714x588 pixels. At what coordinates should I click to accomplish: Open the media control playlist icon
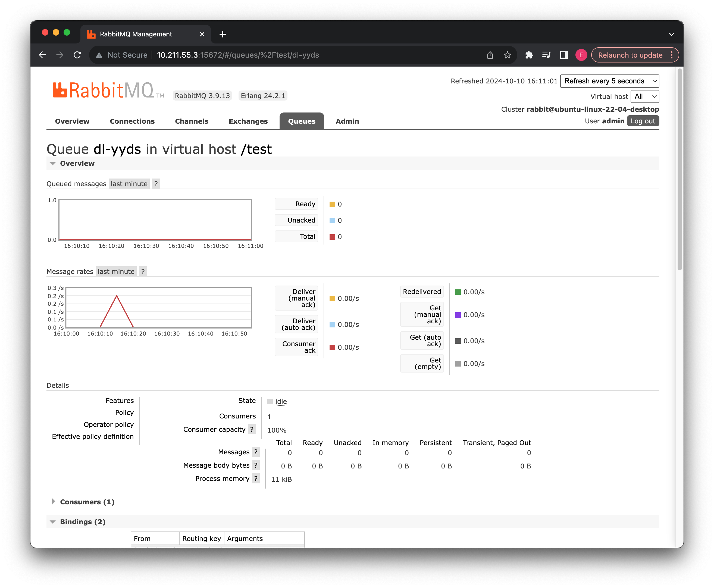point(546,55)
